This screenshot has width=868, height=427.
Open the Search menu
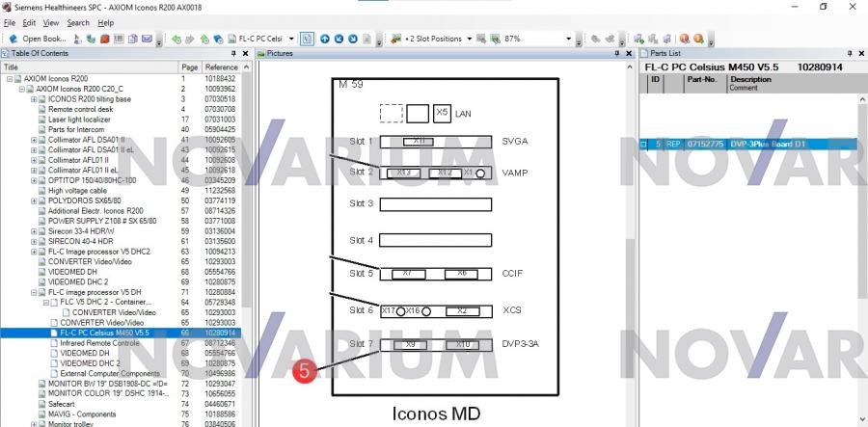78,22
